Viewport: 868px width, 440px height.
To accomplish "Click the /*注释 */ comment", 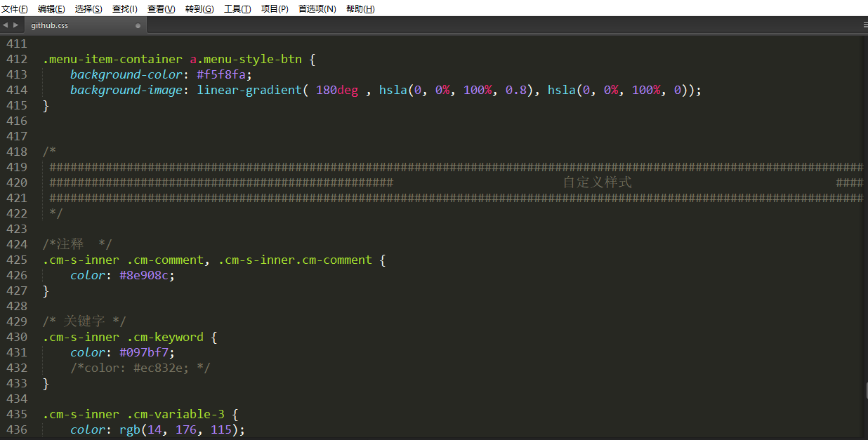I will [x=77, y=244].
